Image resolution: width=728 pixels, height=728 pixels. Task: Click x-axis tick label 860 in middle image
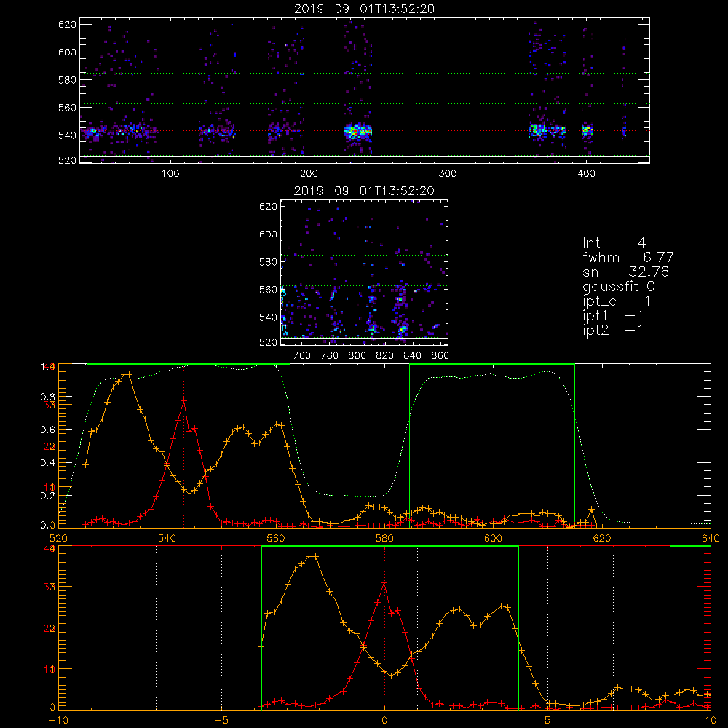[440, 356]
